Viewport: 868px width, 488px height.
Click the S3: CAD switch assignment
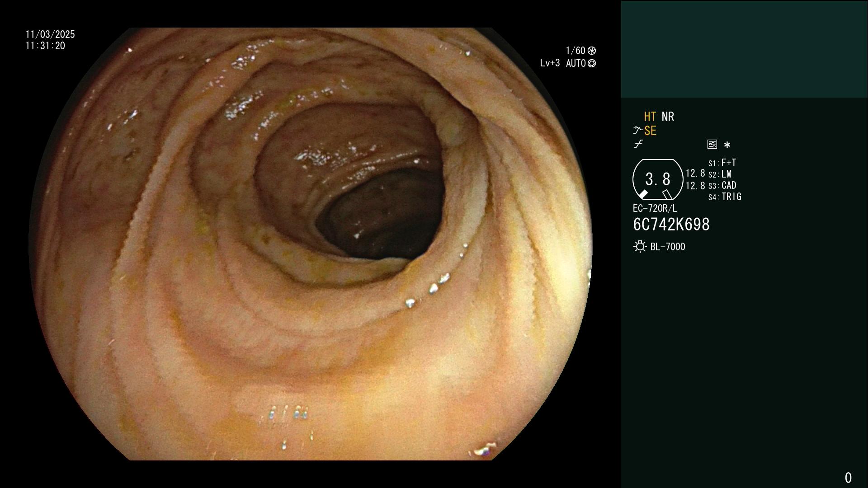[722, 185]
